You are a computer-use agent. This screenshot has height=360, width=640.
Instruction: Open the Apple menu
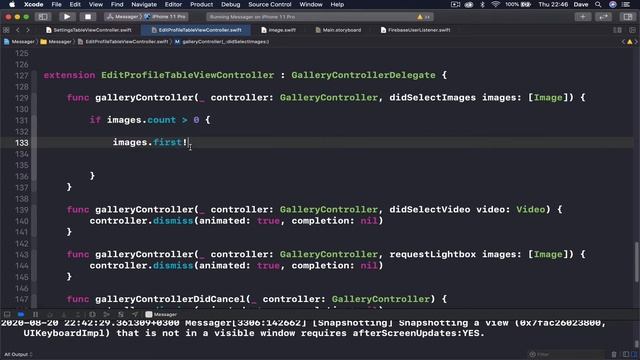tap(12, 4)
